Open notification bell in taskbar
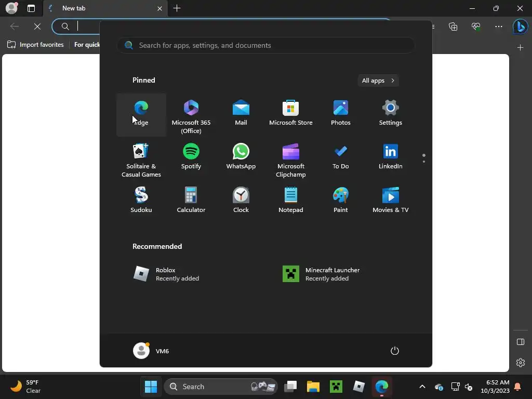The image size is (532, 399). (x=518, y=386)
